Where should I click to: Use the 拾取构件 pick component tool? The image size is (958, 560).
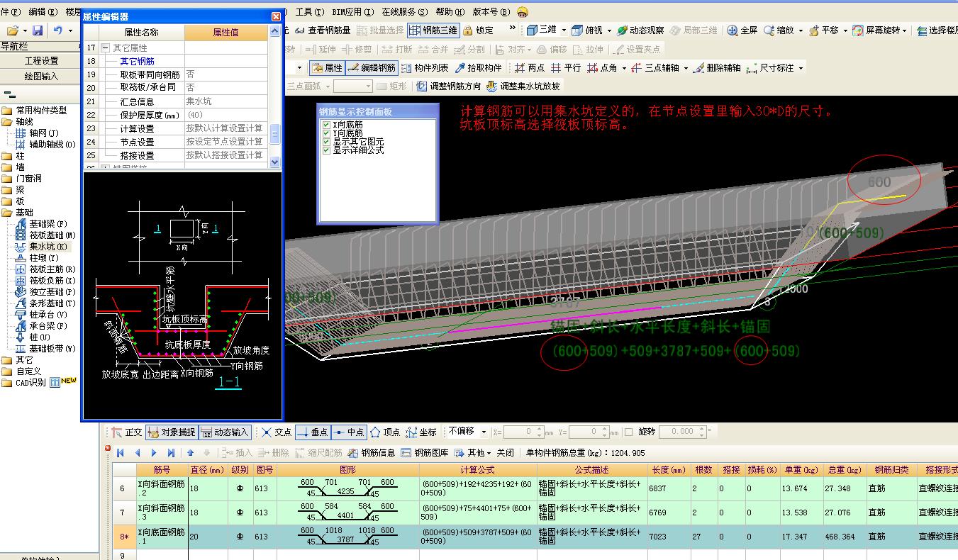[x=479, y=68]
